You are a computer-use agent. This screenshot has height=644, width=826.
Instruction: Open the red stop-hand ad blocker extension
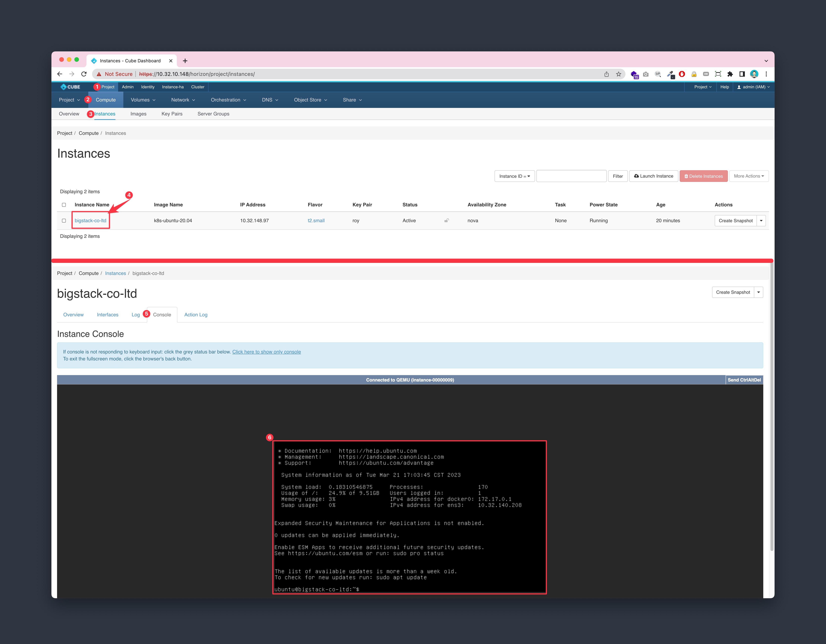click(x=682, y=74)
